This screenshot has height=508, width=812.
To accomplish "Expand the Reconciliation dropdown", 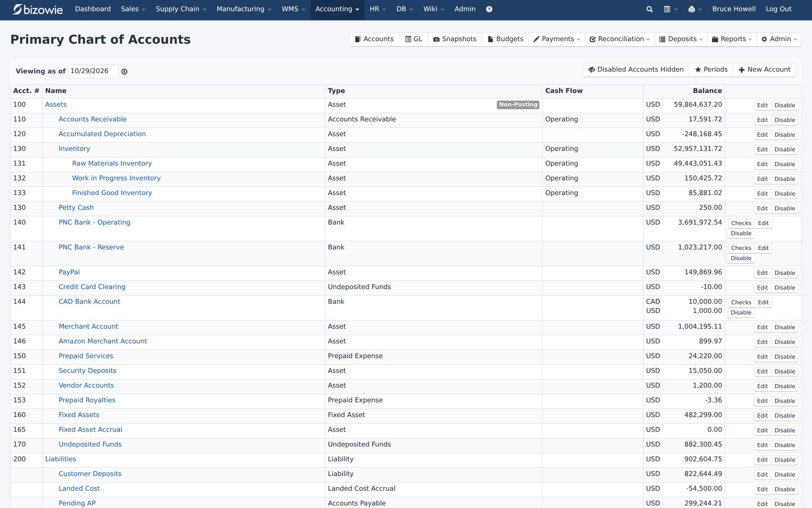I will pos(620,39).
